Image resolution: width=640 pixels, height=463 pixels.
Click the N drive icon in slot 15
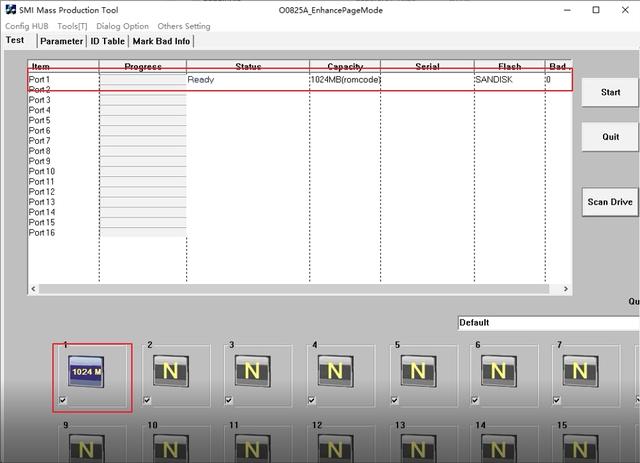(580, 448)
